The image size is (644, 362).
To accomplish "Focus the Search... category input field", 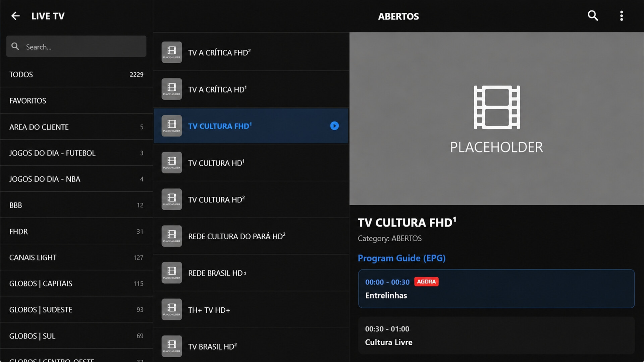I will [76, 46].
